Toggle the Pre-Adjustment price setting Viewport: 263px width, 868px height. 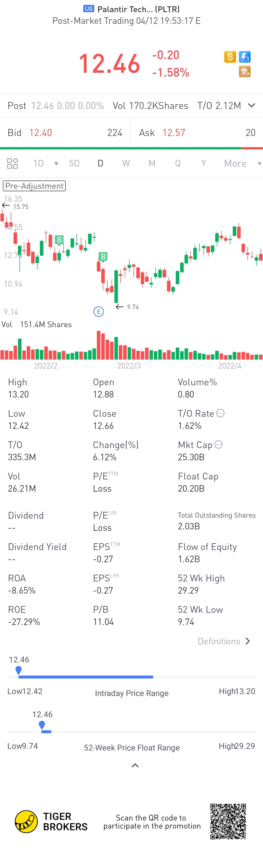(x=34, y=186)
